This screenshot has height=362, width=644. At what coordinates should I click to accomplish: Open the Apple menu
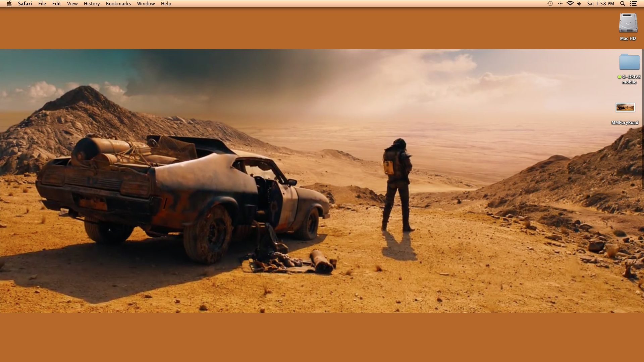(x=9, y=4)
